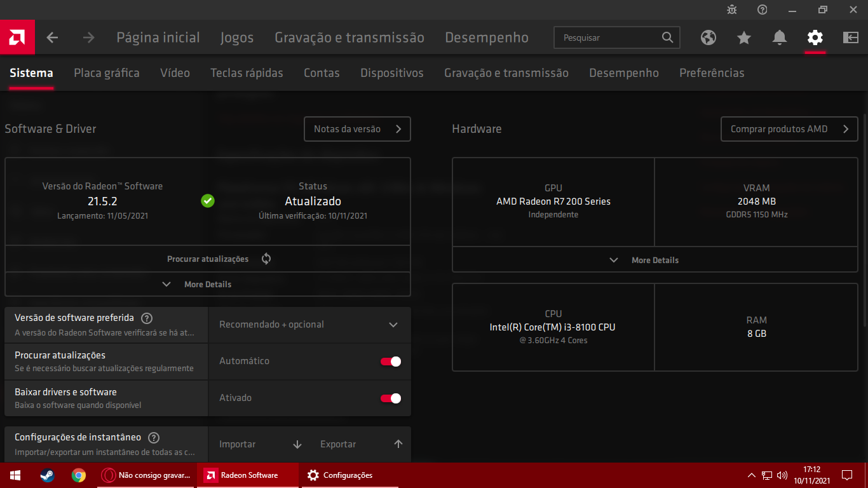Open settings Desempenho tab
The width and height of the screenshot is (868, 488).
click(624, 73)
